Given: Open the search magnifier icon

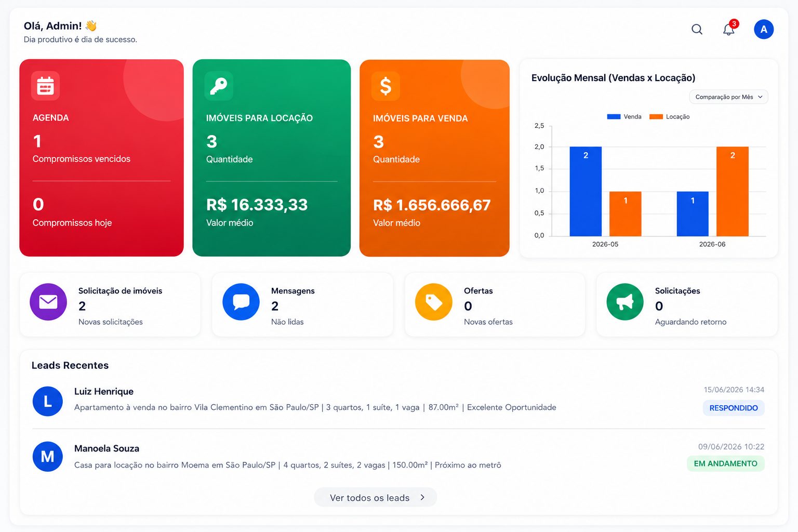Looking at the screenshot, I should pos(697,30).
